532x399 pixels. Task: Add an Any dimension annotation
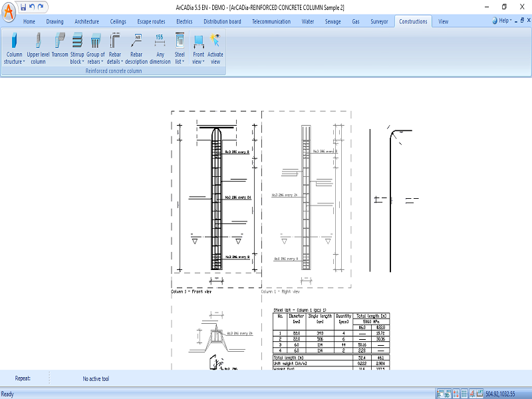click(x=160, y=50)
